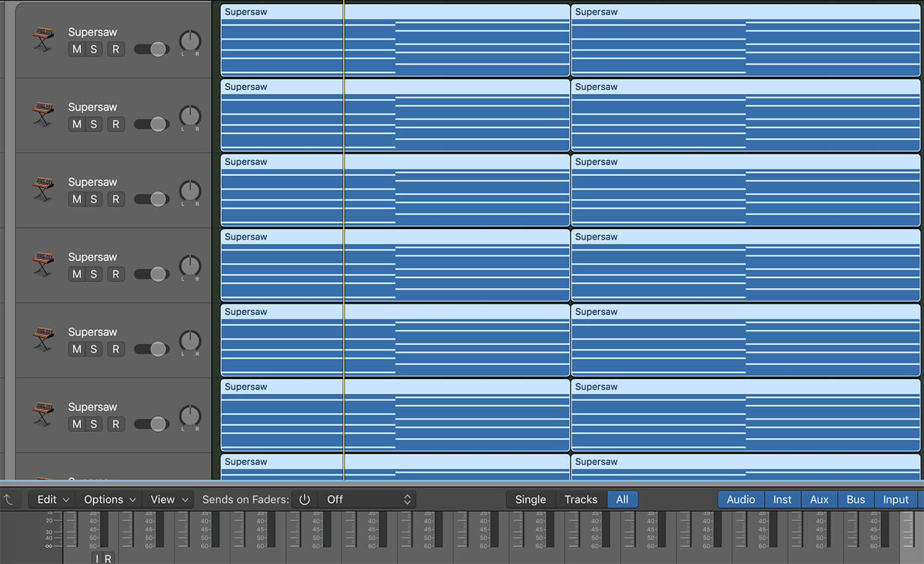Switch the mixer to Tracks view
The height and width of the screenshot is (564, 924).
tap(581, 499)
